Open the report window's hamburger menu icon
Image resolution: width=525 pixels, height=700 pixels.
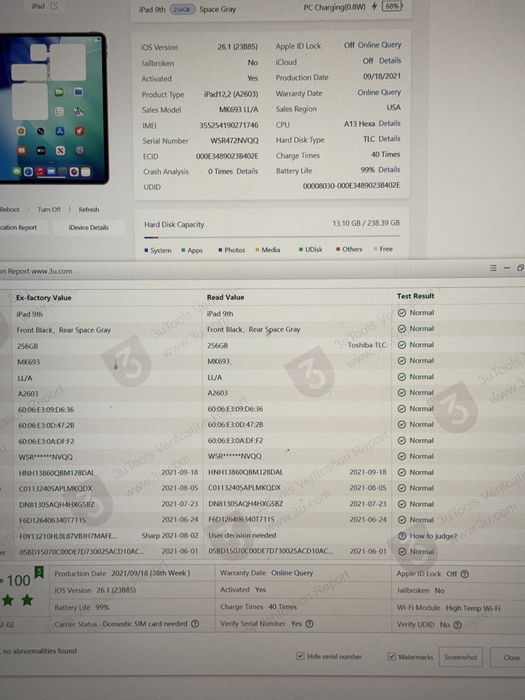493,268
